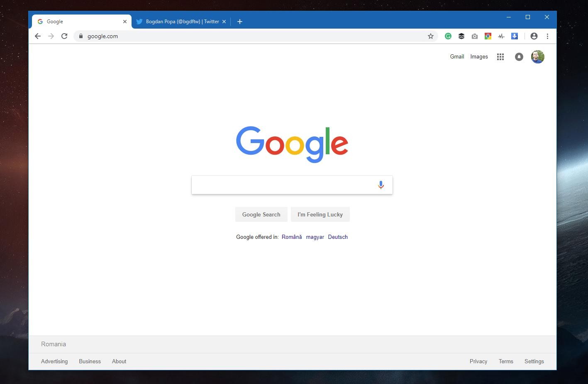Open Google in Română

click(292, 237)
